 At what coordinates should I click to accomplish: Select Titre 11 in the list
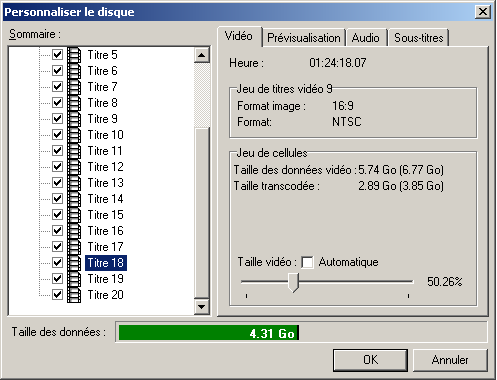(x=105, y=151)
